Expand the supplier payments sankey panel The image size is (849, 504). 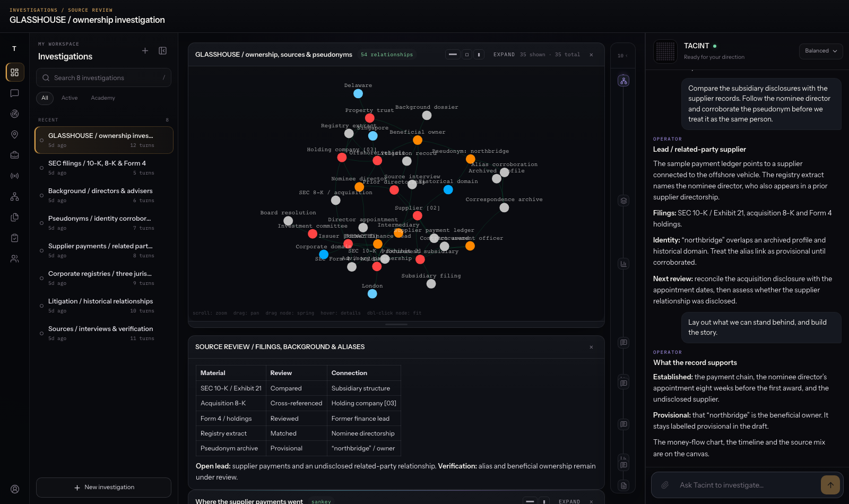tap(569, 501)
